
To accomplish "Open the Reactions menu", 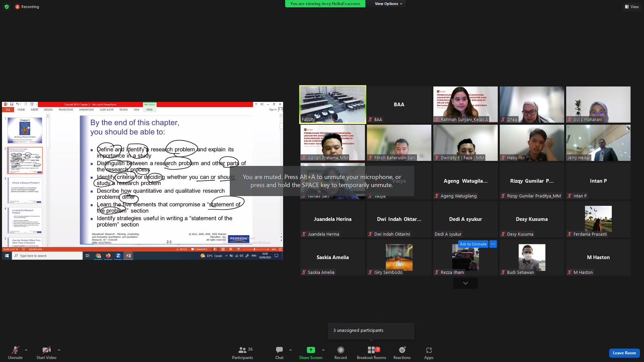I will point(402,353).
